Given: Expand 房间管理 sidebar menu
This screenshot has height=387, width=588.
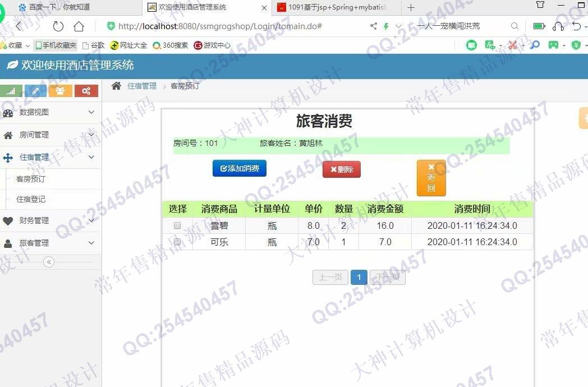Looking at the screenshot, I should pos(50,135).
